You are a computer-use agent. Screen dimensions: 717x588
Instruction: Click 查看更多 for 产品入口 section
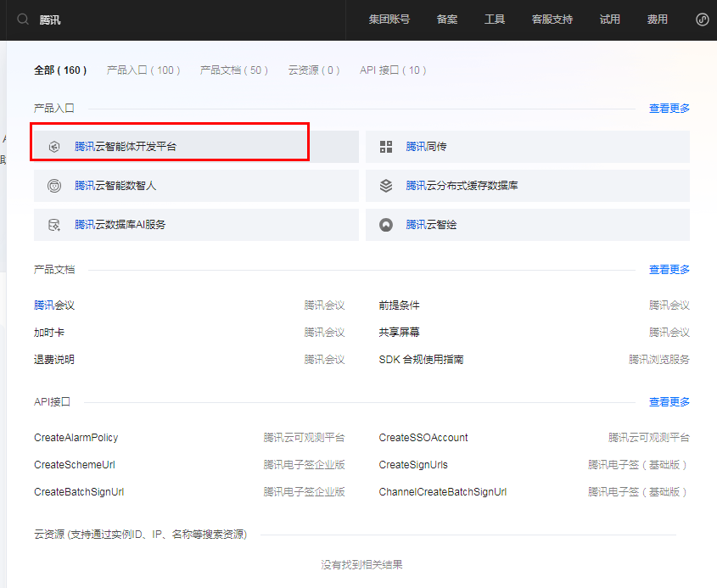(669, 109)
